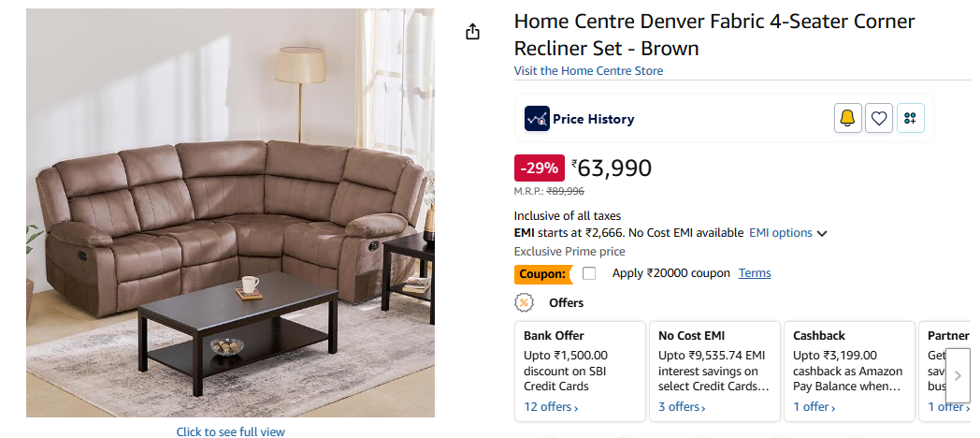Click the Offers percent badge icon
The height and width of the screenshot is (438, 980).
click(525, 302)
